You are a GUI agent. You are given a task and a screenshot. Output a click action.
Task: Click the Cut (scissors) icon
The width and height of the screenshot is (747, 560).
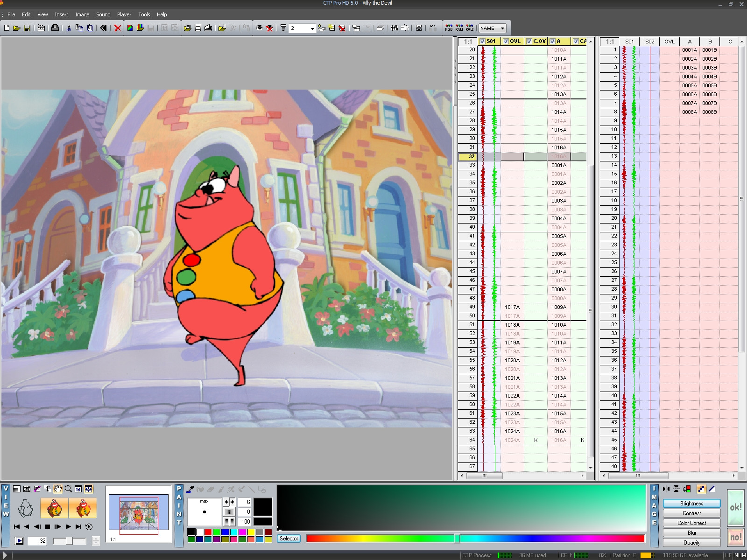tap(69, 28)
